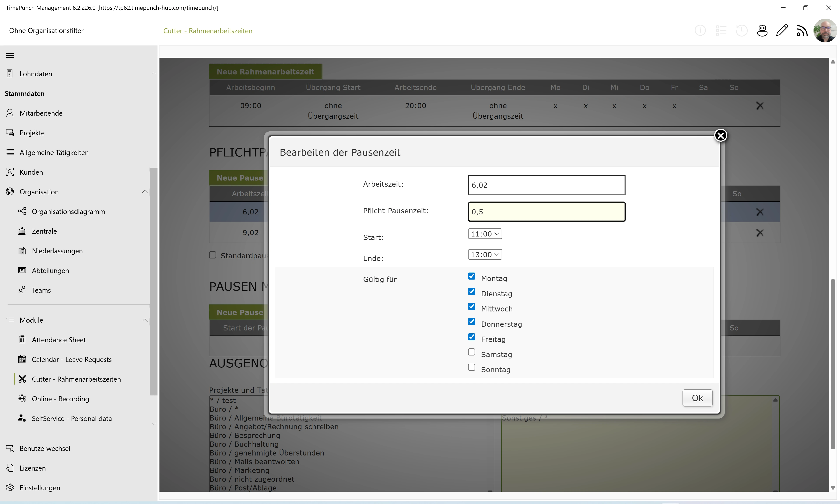Screen dimensions: 840x504
Task: Select 'Büro / Besprechung' list entry
Action: (245, 435)
